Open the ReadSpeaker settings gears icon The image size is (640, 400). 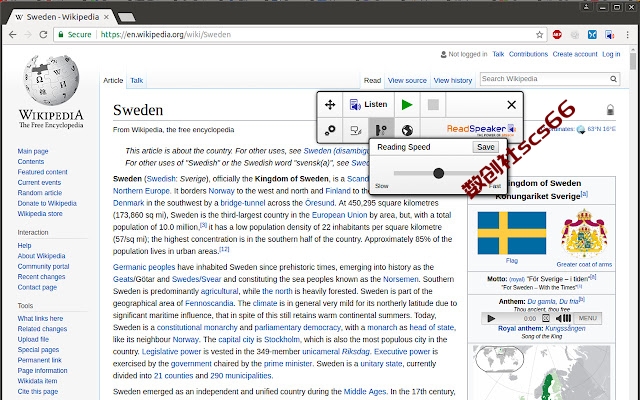[x=330, y=130]
